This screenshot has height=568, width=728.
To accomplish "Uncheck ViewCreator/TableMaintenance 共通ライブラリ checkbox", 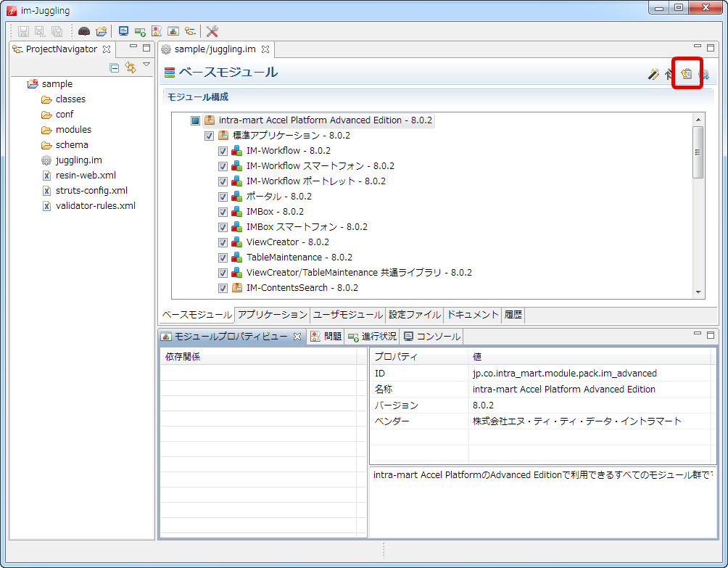I will (x=223, y=273).
